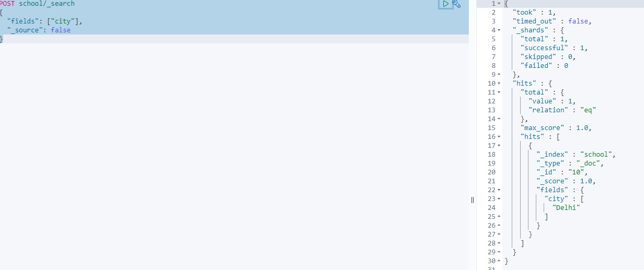Collapse the root object fold arrow on line 1
Screen dimensions: 644x270
tap(499, 4)
